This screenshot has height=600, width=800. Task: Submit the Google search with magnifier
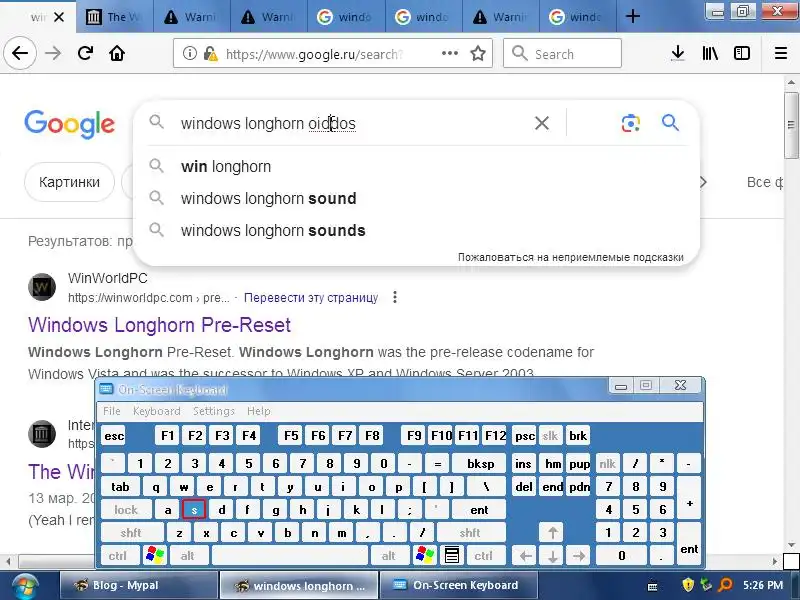[x=670, y=122]
